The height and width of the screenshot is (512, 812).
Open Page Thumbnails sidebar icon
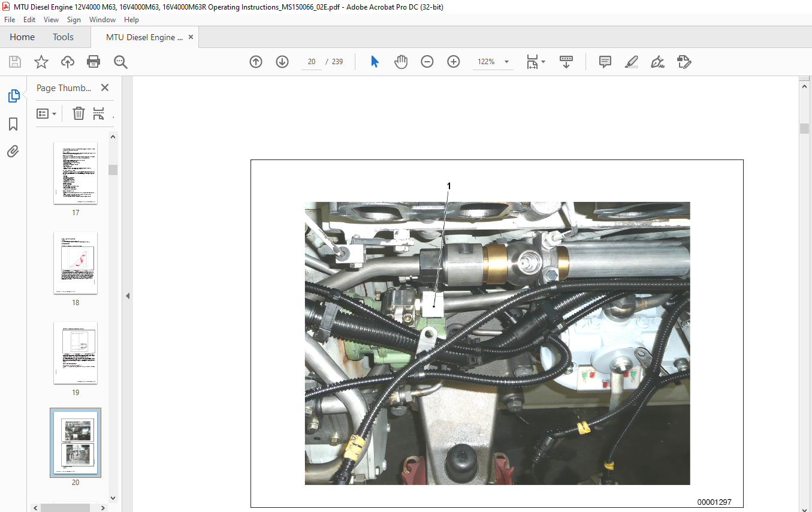(x=13, y=96)
